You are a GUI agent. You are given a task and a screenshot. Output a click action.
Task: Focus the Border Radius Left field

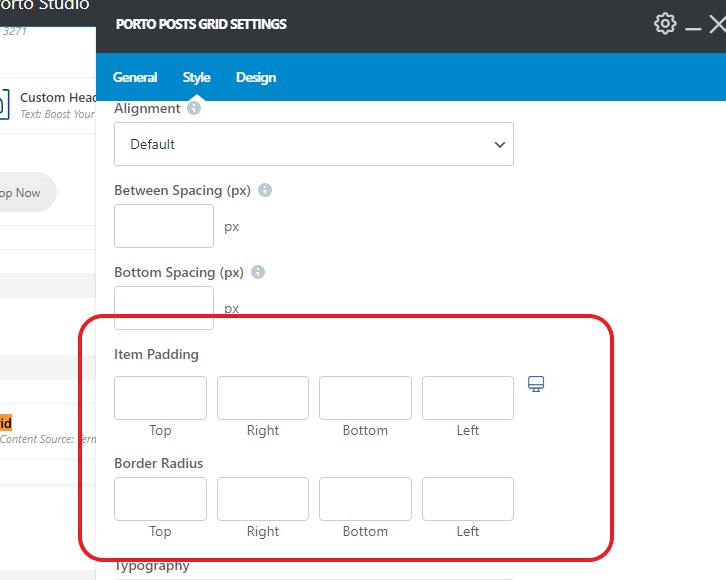(x=468, y=499)
